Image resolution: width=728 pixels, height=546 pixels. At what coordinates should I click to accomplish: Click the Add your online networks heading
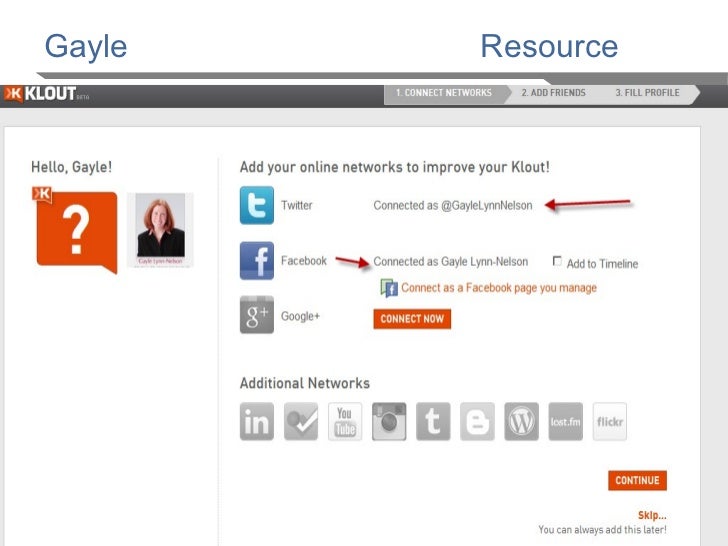click(395, 167)
